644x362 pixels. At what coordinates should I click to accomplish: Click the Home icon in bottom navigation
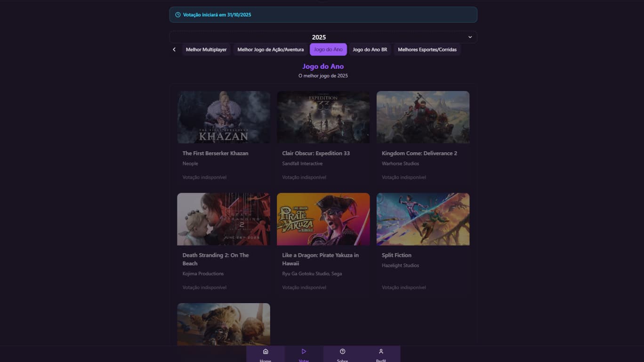click(x=266, y=352)
